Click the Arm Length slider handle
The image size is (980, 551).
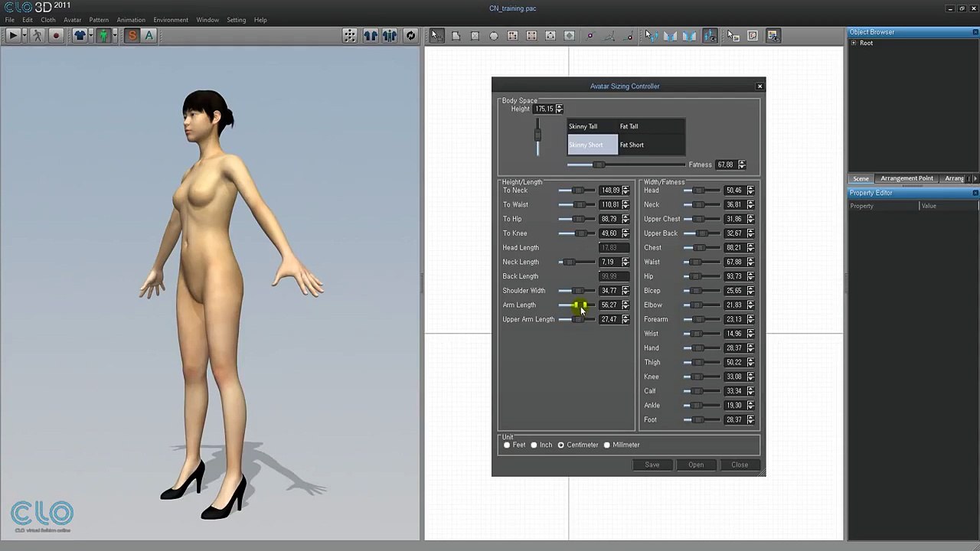point(580,305)
